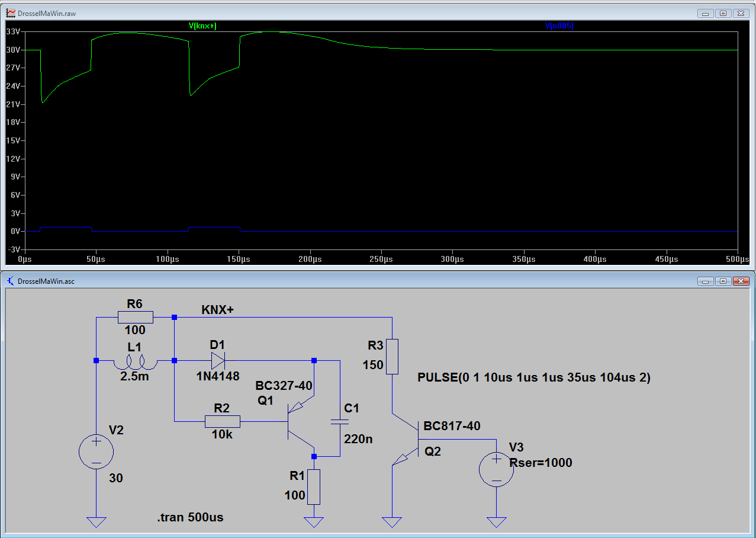This screenshot has width=756, height=538.
Task: Click the 10k value of R2
Action: (x=222, y=434)
